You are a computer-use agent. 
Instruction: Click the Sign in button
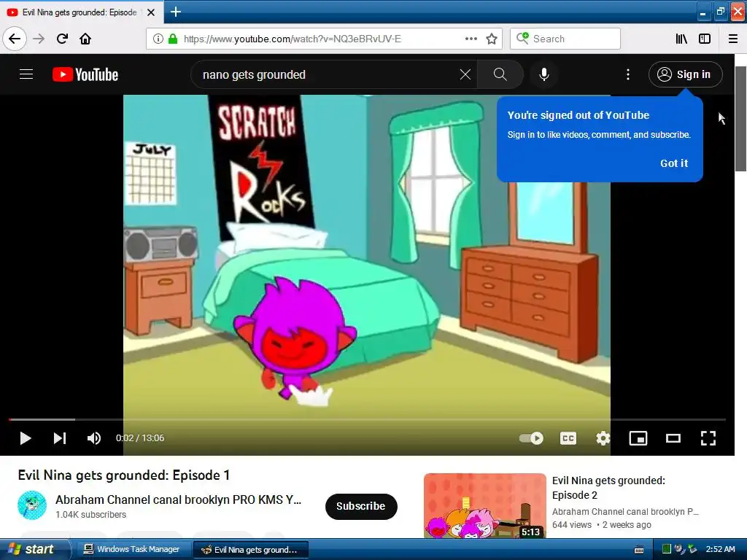tap(685, 74)
